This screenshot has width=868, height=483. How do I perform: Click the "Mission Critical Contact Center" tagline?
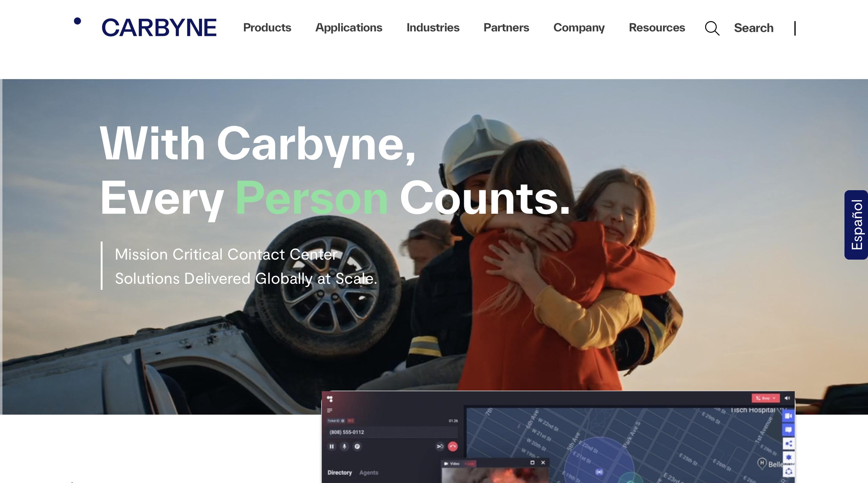pos(226,254)
